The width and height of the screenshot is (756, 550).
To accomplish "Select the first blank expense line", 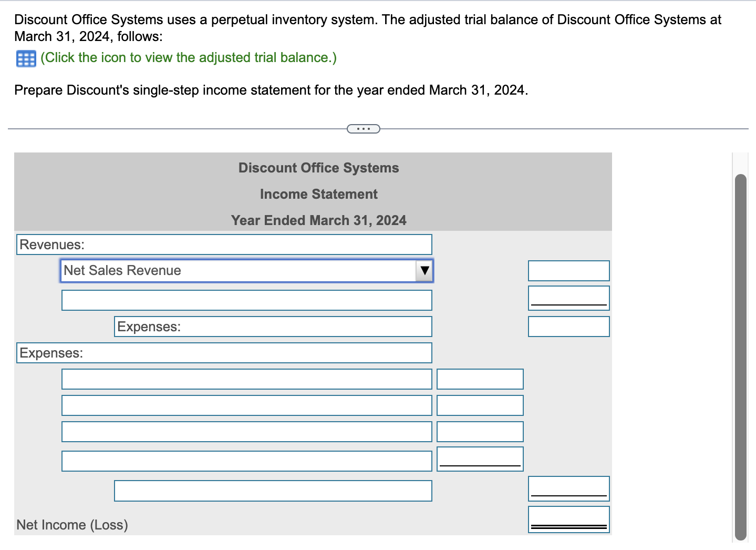I will click(246, 379).
